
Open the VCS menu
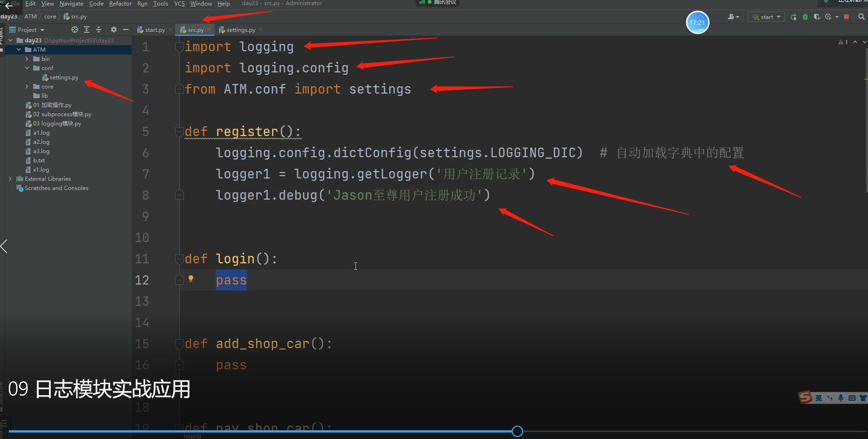(x=179, y=4)
